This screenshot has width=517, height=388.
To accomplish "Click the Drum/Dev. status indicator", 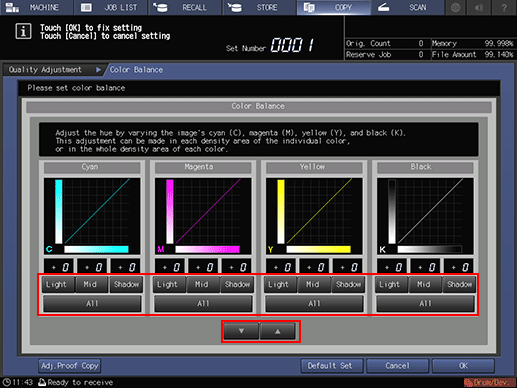I will [x=489, y=382].
